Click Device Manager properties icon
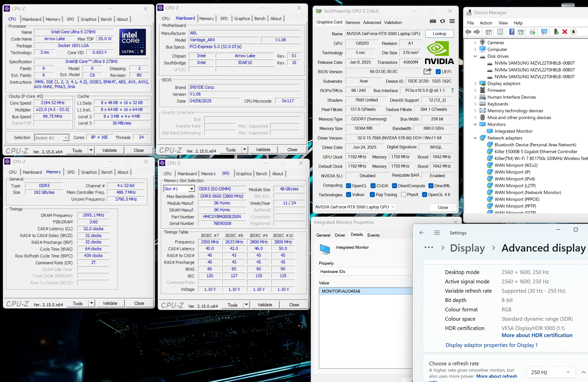Viewport: 588px width, 382px height. (500, 32)
